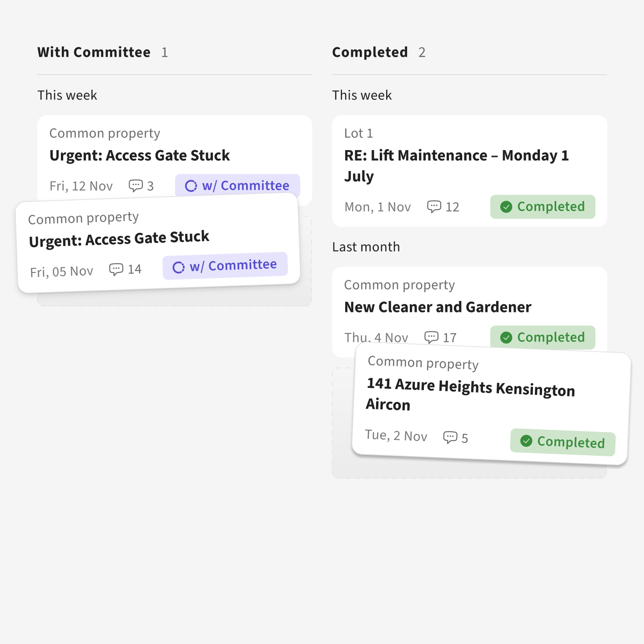Click the green checkmark on Lift Maintenance Completed badge
Screen dimensions: 644x644
pos(506,207)
